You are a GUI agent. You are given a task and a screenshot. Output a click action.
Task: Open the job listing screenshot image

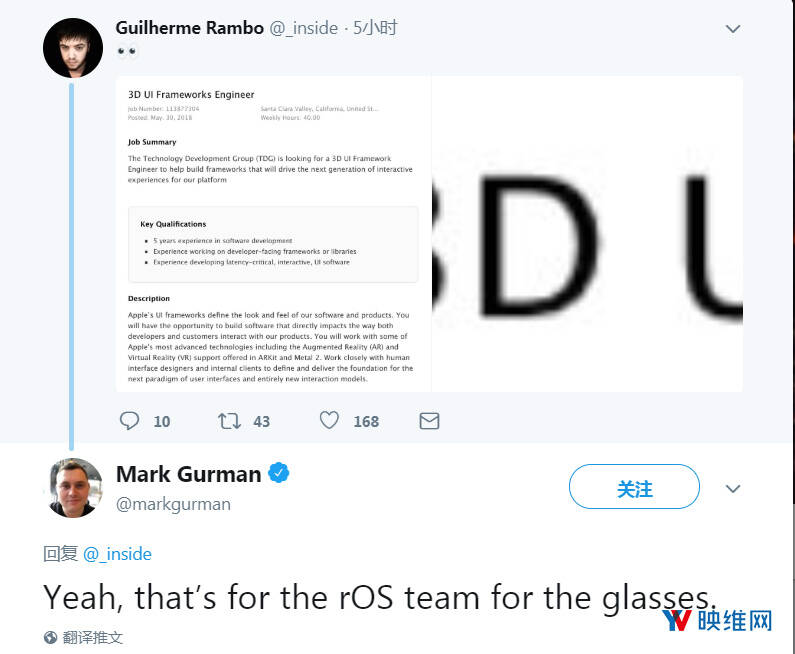point(273,234)
